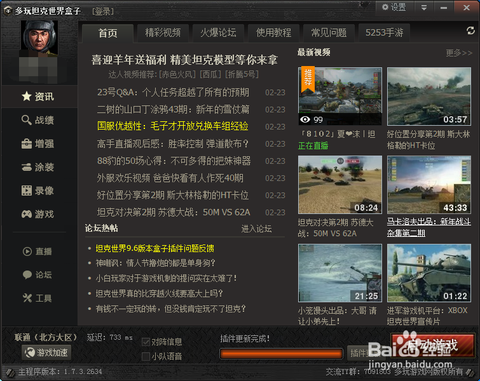Play the 03:57 video thumbnail
The width and height of the screenshot is (480, 381).
[429, 96]
